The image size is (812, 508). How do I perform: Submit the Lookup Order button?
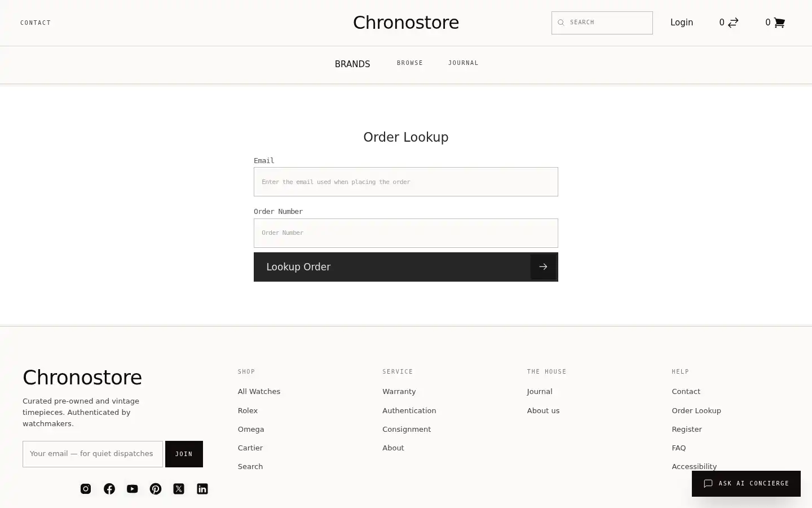(x=406, y=267)
